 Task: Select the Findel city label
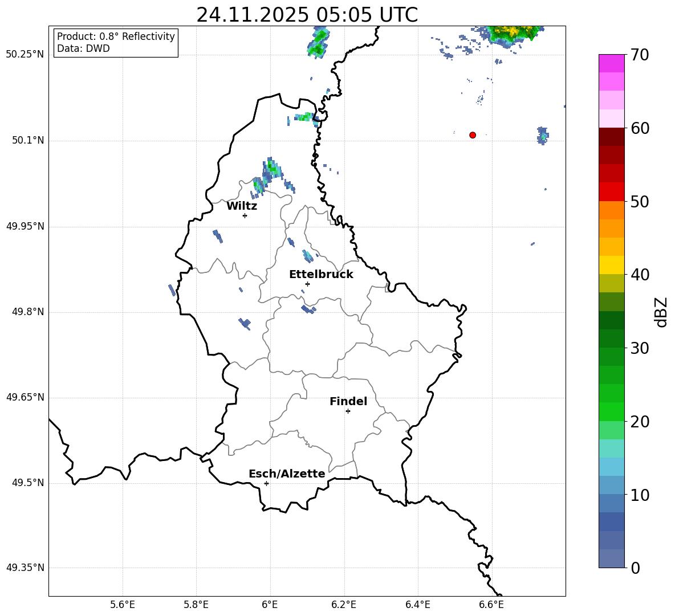point(348,401)
